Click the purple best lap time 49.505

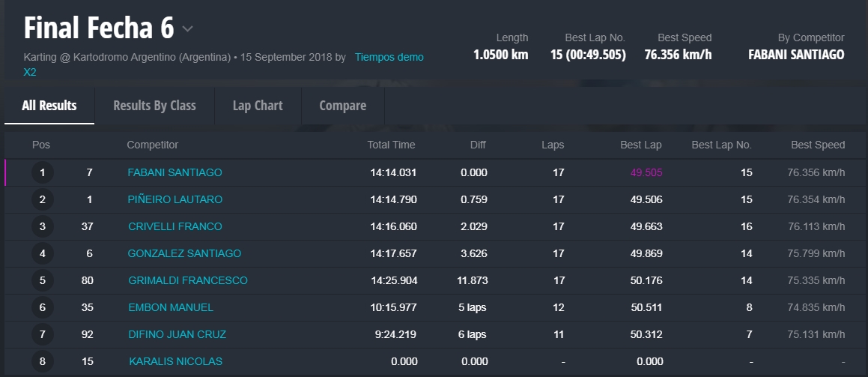[646, 172]
